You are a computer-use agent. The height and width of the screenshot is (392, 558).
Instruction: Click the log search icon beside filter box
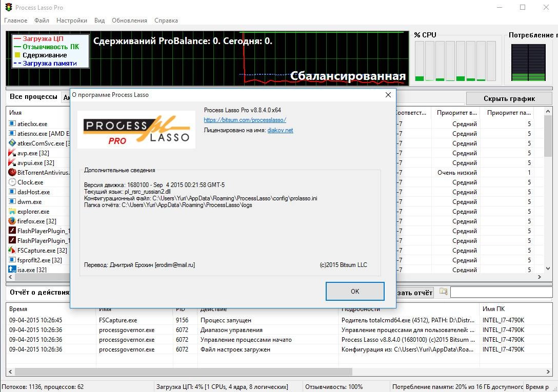tap(443, 292)
